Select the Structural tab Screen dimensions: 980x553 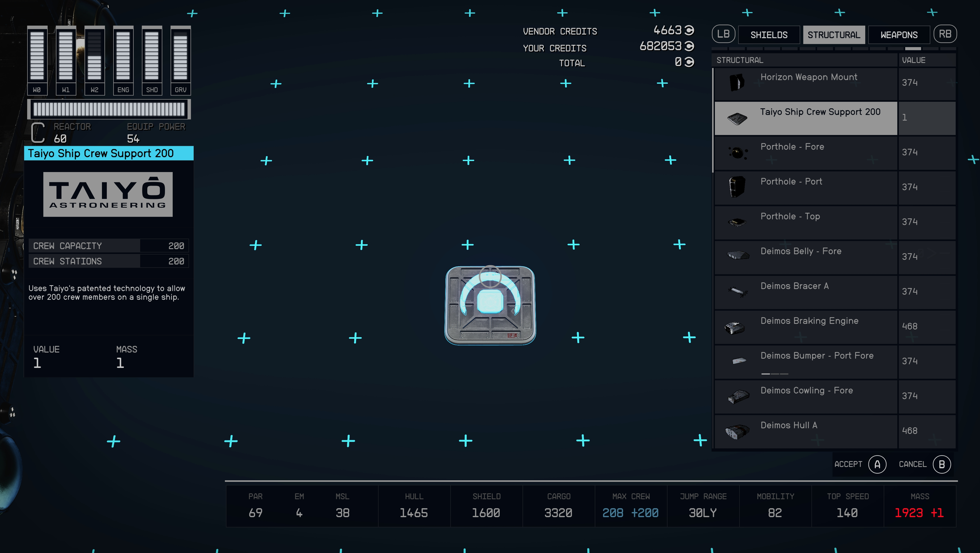click(834, 35)
